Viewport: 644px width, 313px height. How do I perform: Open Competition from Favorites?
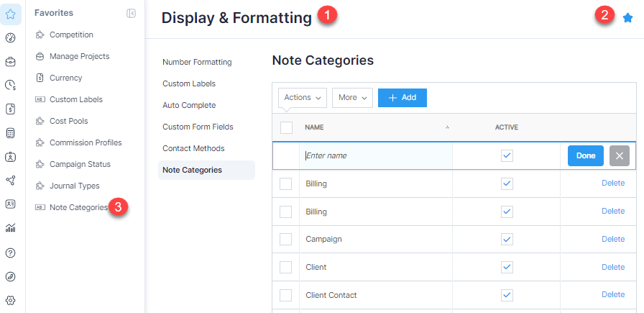click(71, 35)
